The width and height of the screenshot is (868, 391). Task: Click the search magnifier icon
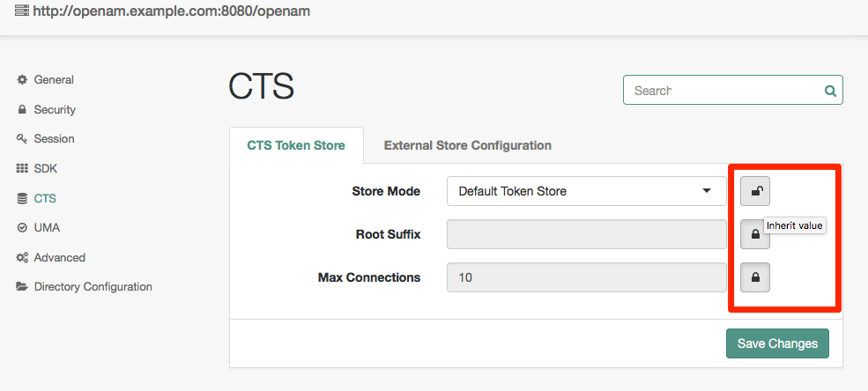829,91
